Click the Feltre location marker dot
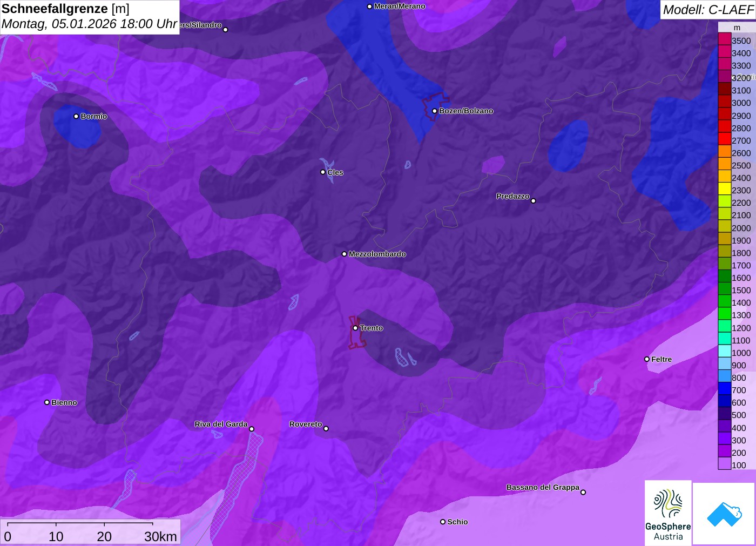 click(647, 359)
